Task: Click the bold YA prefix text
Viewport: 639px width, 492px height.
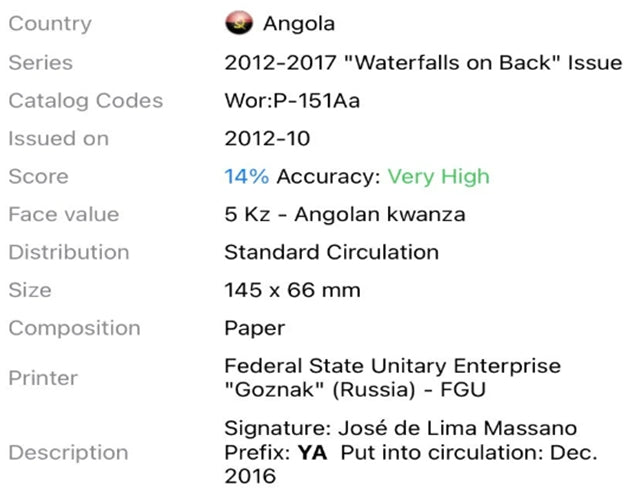Action: pyautogui.click(x=312, y=452)
